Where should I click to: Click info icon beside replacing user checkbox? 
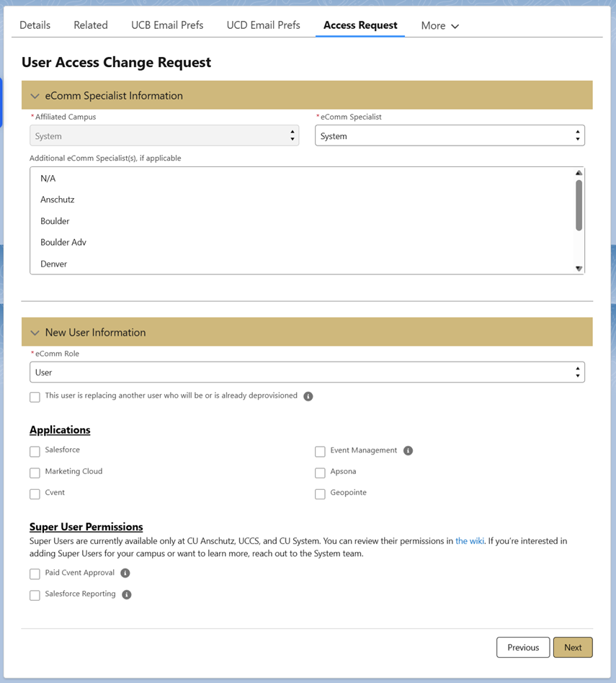click(x=308, y=396)
